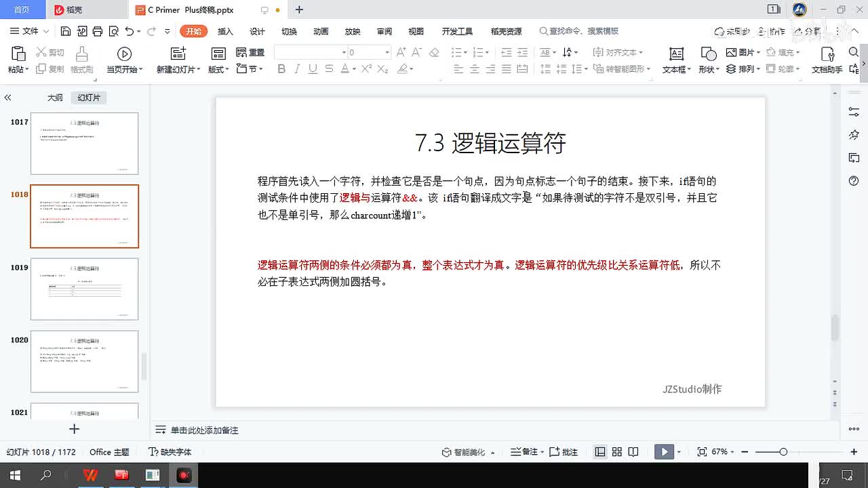This screenshot has width=868, height=488.
Task: Click the zoom slider handle
Action: (x=783, y=451)
